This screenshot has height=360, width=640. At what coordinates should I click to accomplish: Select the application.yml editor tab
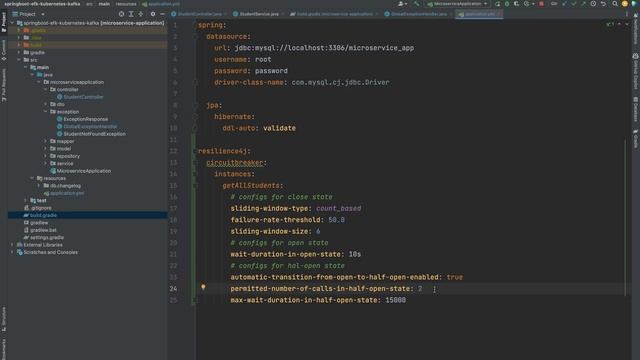[x=480, y=14]
